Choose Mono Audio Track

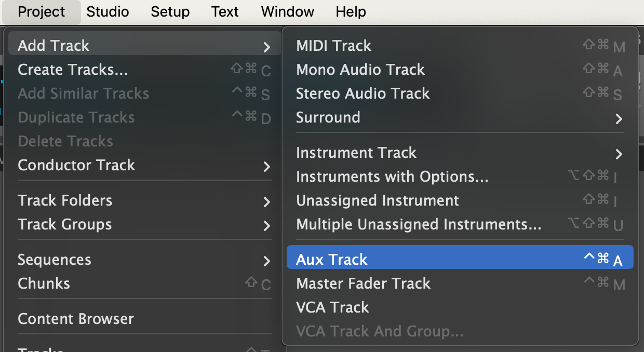(x=360, y=70)
